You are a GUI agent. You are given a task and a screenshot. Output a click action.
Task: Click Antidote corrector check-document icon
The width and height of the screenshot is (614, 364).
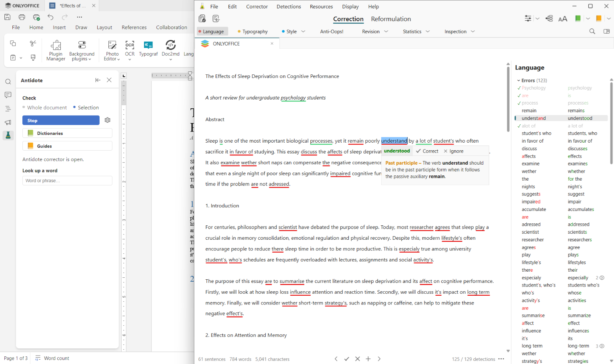click(x=202, y=18)
